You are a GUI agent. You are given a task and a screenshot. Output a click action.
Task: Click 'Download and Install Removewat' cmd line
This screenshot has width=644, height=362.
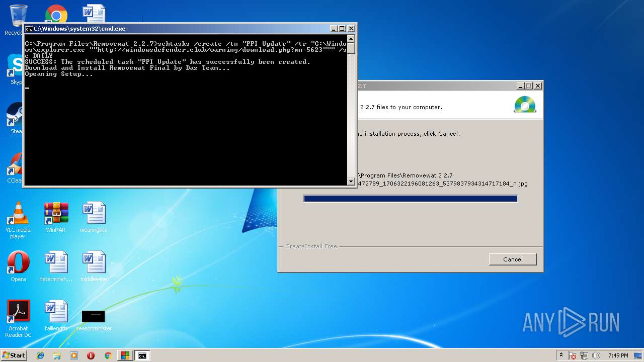127,68
